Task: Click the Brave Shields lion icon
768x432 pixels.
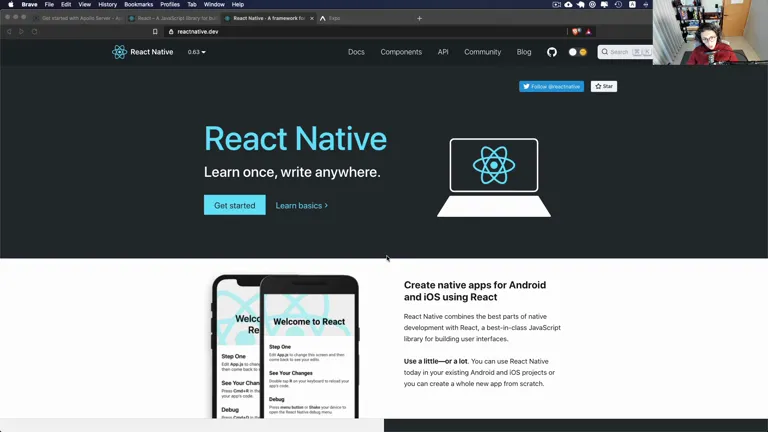Action: point(576,31)
